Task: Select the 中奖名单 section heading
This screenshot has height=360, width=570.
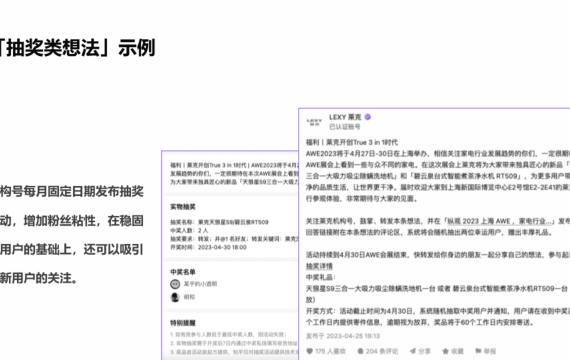Action: click(x=183, y=272)
